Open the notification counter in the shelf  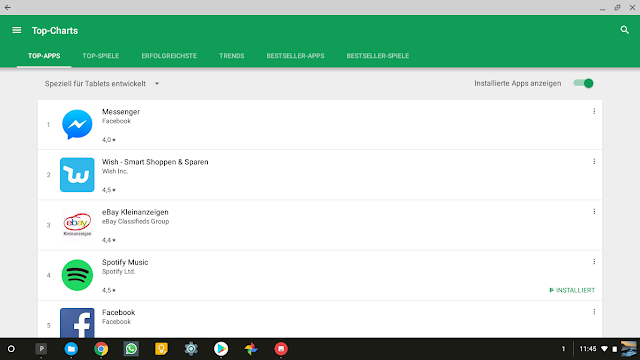coord(563,349)
